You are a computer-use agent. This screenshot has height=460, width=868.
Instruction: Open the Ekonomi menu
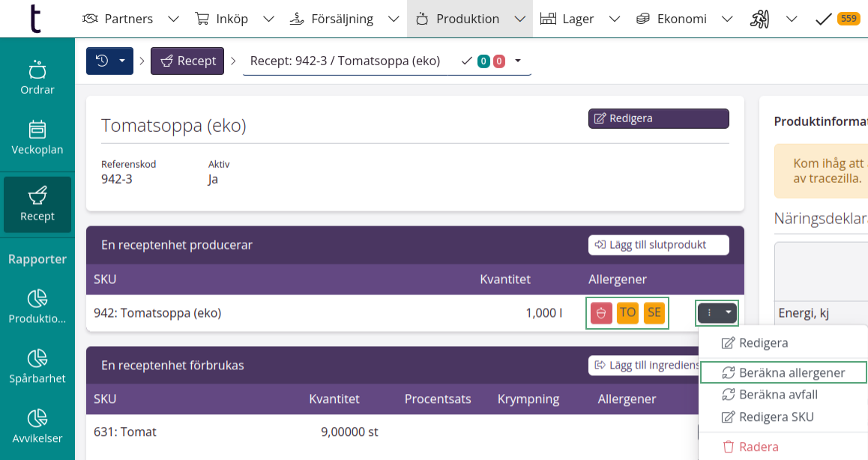click(681, 18)
